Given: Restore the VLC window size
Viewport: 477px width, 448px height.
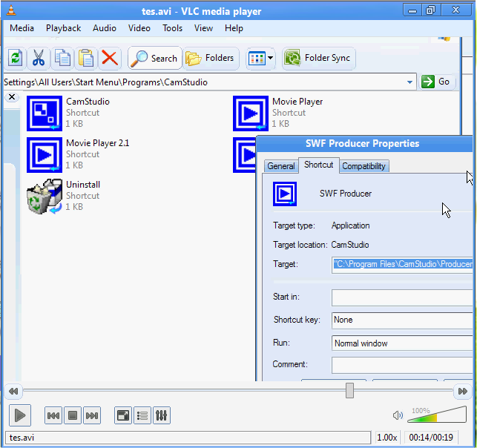Looking at the screenshot, I should (x=431, y=10).
